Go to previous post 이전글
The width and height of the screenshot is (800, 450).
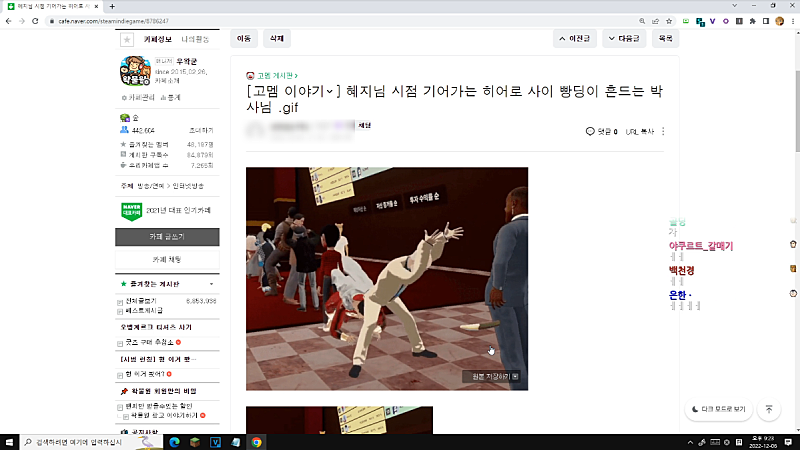point(574,38)
